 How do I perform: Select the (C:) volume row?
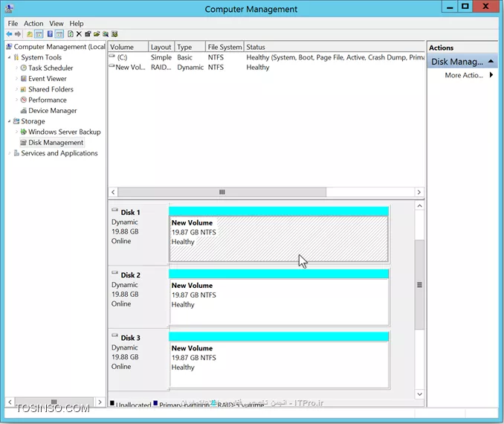click(x=266, y=57)
